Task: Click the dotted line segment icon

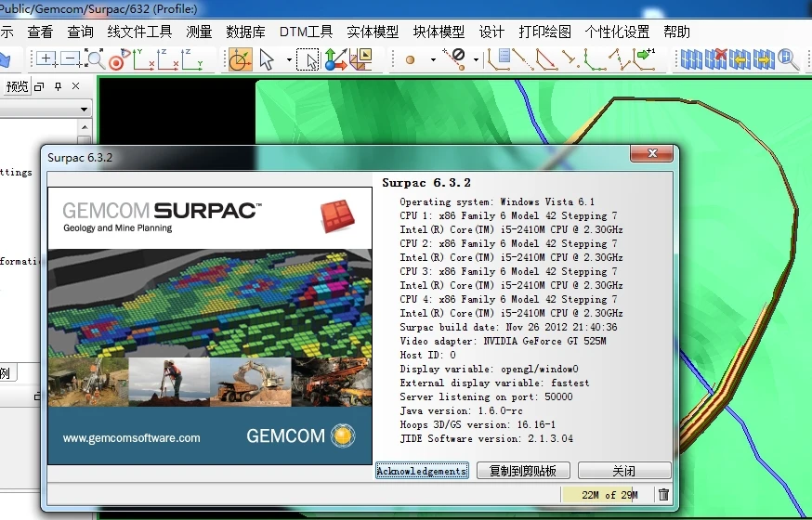Action: coord(523,60)
